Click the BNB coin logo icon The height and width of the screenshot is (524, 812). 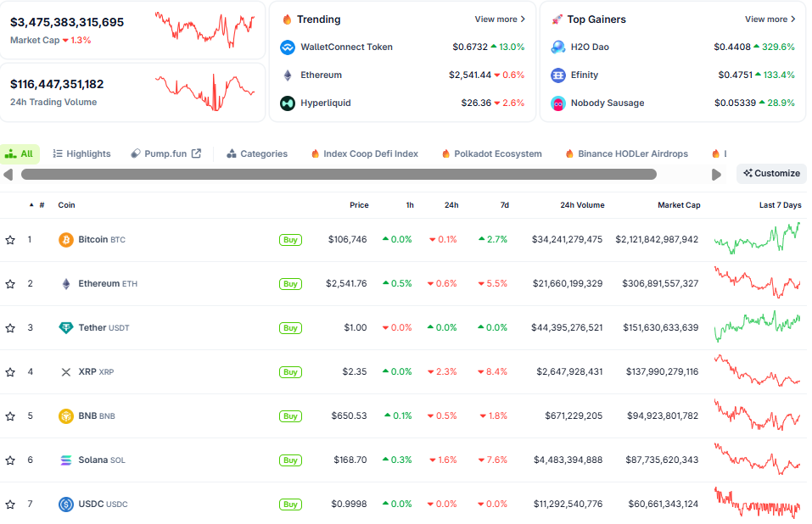(x=65, y=416)
